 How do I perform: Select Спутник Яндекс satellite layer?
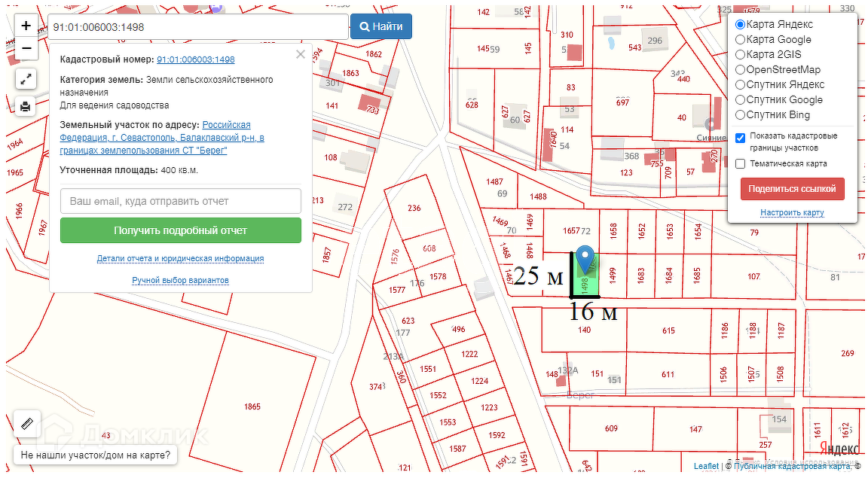740,84
